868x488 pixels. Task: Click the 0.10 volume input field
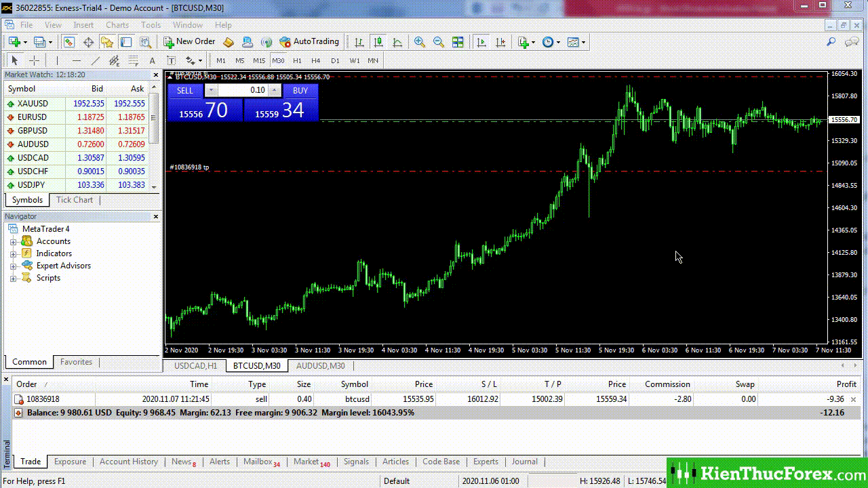pyautogui.click(x=243, y=90)
